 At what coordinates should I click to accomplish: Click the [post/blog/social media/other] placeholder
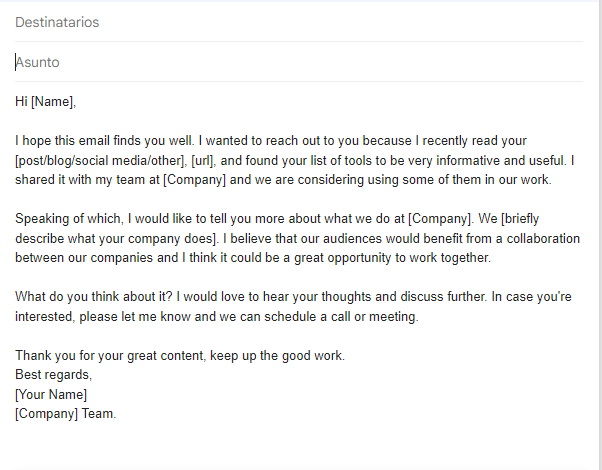(x=100, y=161)
